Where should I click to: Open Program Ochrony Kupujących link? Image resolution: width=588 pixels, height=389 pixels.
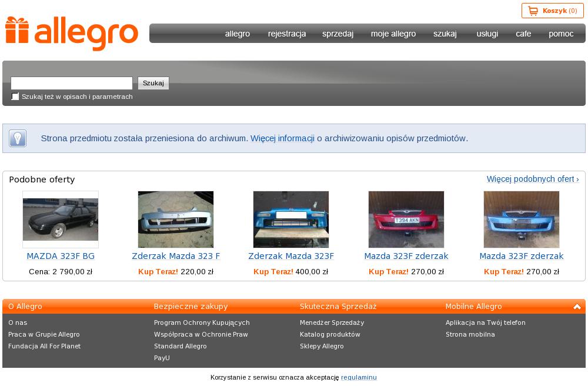pyautogui.click(x=202, y=322)
